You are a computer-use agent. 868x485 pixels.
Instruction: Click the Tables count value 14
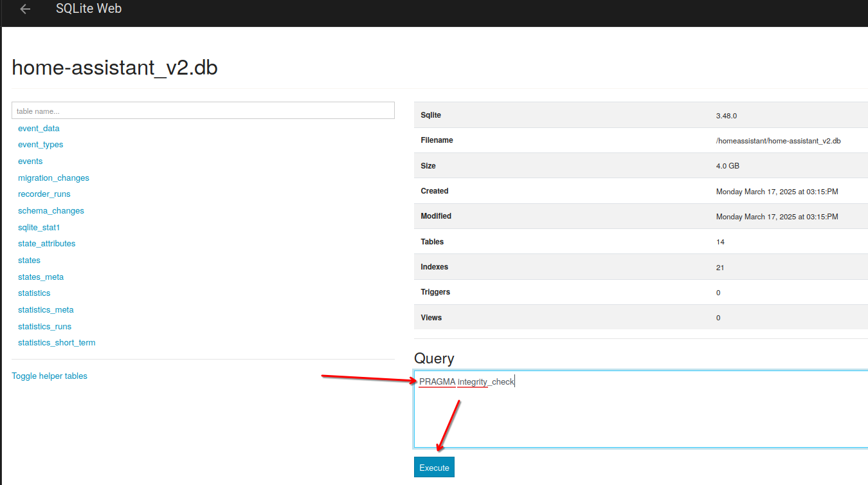click(720, 242)
